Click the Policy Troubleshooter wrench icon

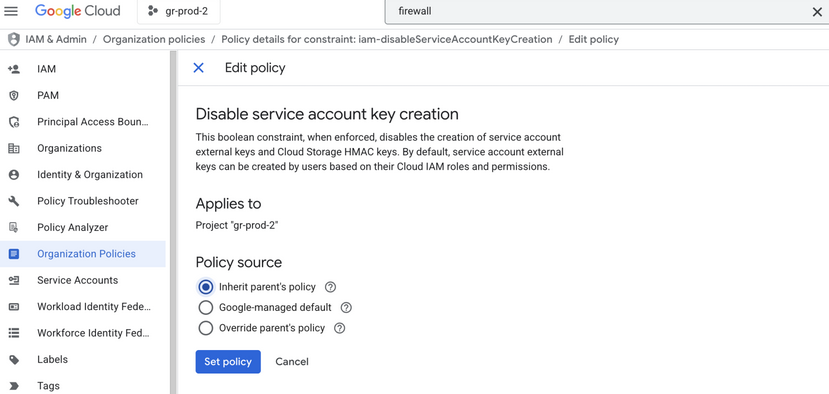tap(14, 201)
